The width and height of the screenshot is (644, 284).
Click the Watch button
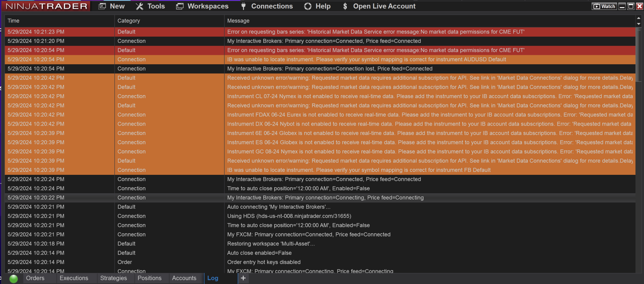(604, 6)
